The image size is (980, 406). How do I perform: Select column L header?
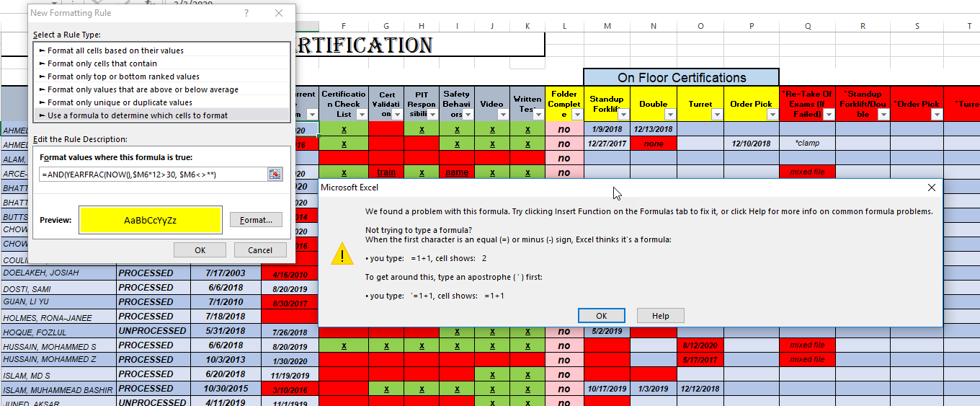pyautogui.click(x=564, y=26)
